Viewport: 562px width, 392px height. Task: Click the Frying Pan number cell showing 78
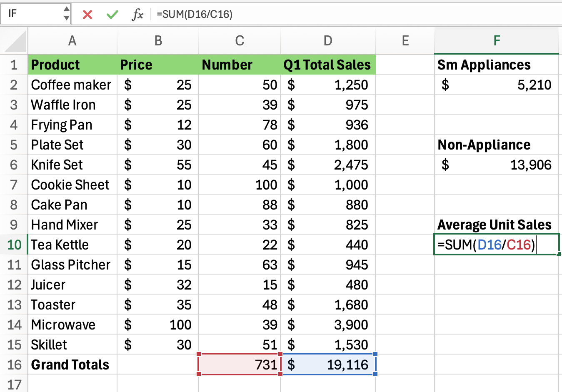click(x=240, y=125)
